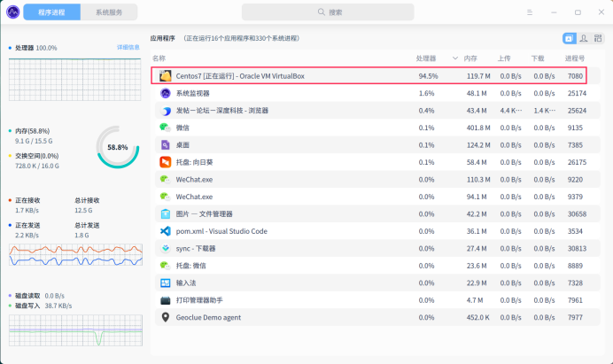Click the network traffic graph

click(x=75, y=254)
